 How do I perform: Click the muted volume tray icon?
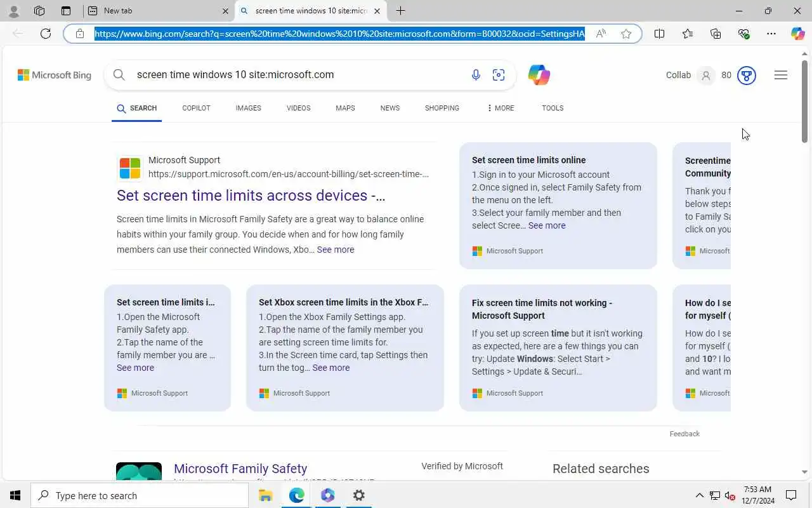730,495
